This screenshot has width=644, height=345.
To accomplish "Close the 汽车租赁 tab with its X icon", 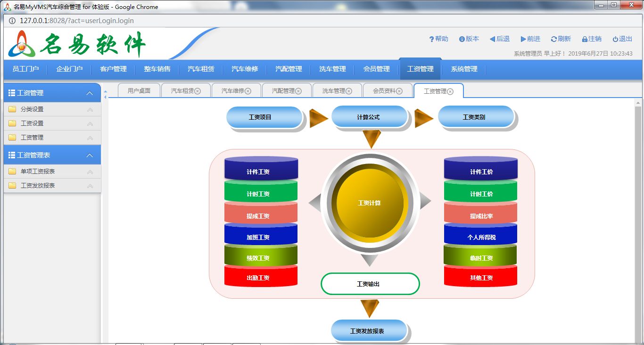I will [198, 91].
